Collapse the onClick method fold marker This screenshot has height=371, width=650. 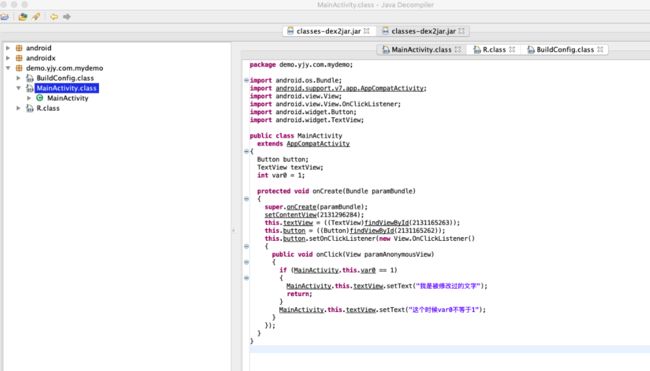[x=247, y=262]
